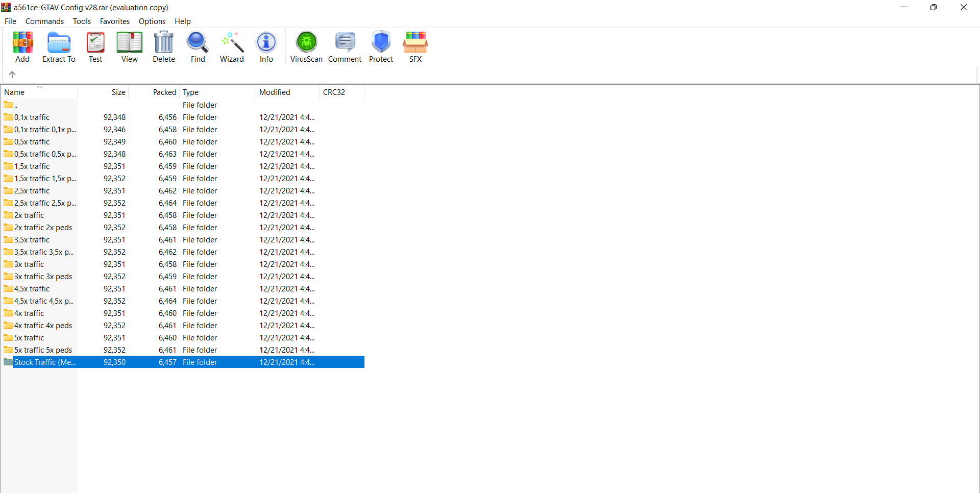Select the '0,1x traffic 0,1x p...' folder name
This screenshot has width=980, height=493.
pyautogui.click(x=45, y=130)
